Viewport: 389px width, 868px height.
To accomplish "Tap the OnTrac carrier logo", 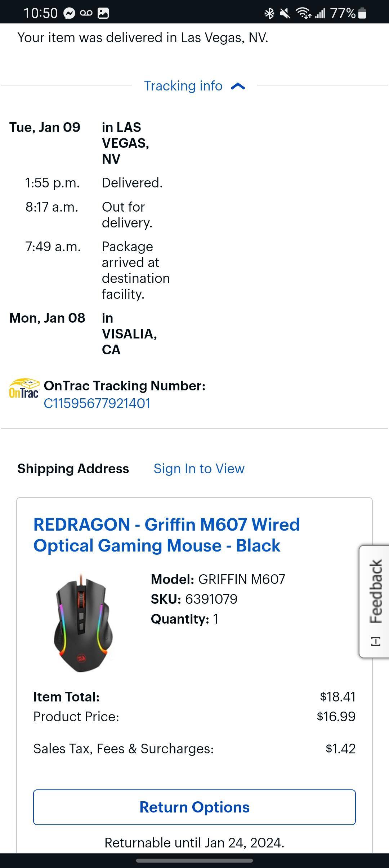I will coord(24,389).
